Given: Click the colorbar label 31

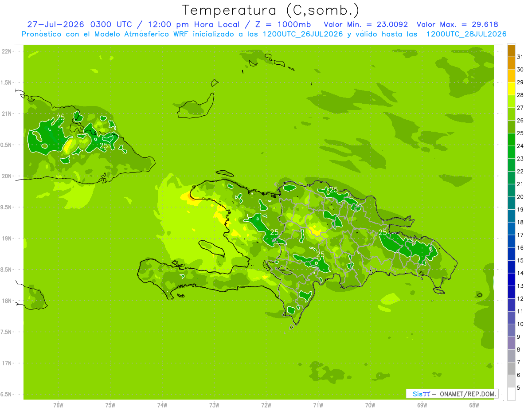Looking at the screenshot, I should (520, 57).
